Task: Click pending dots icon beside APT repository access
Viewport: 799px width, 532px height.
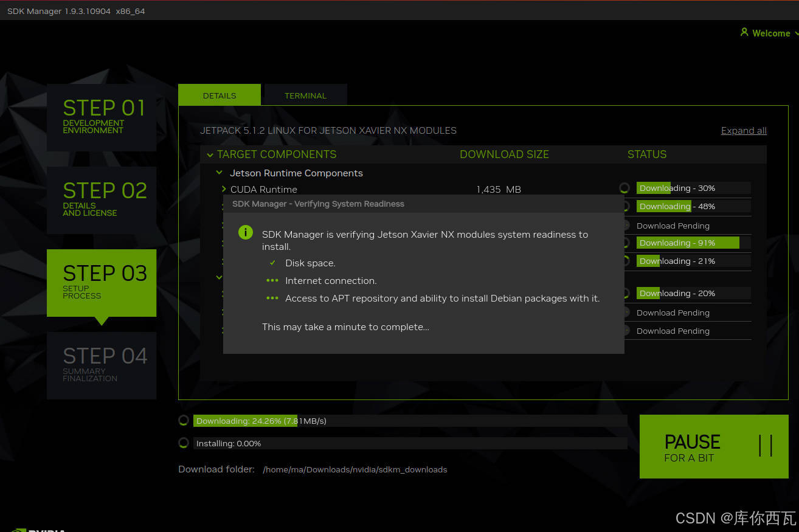Action: coord(272,298)
